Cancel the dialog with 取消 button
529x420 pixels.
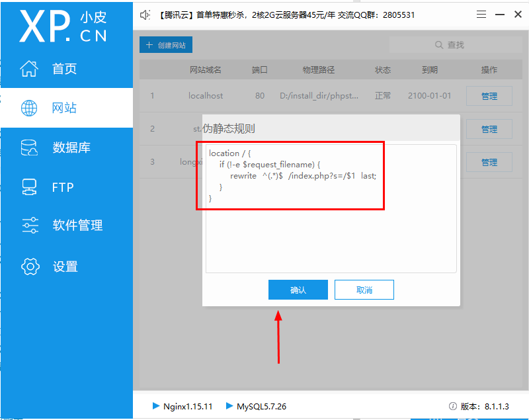click(x=364, y=290)
